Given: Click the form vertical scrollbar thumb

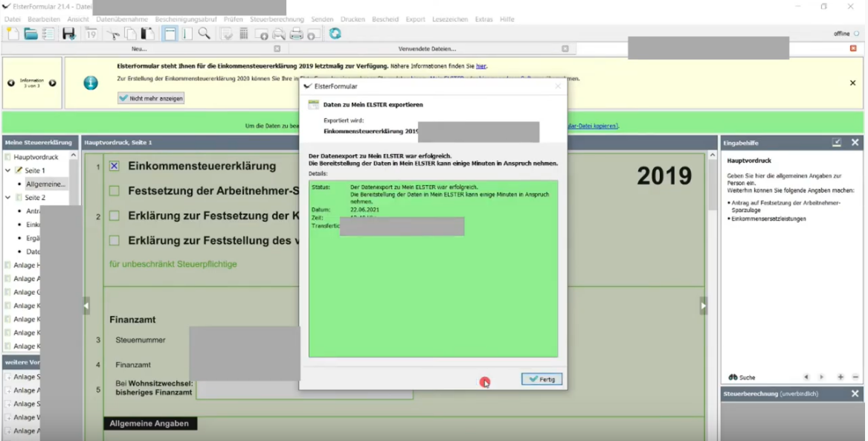Looking at the screenshot, I should click(713, 185).
